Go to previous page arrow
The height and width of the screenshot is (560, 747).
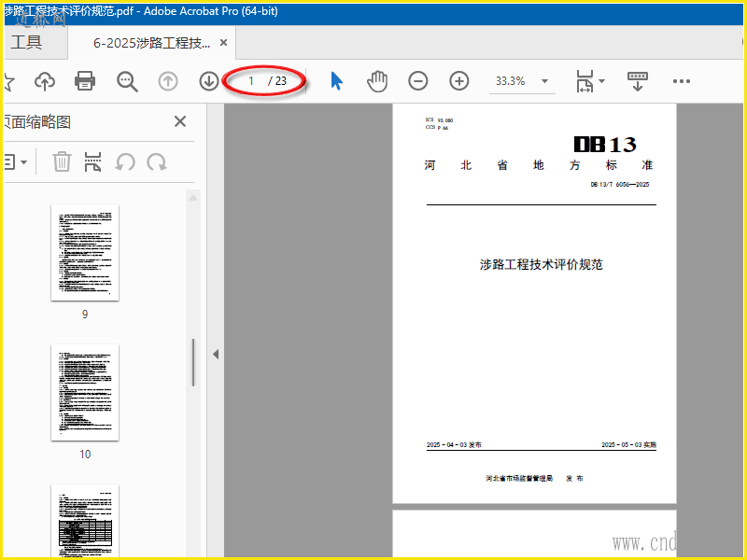click(x=168, y=81)
